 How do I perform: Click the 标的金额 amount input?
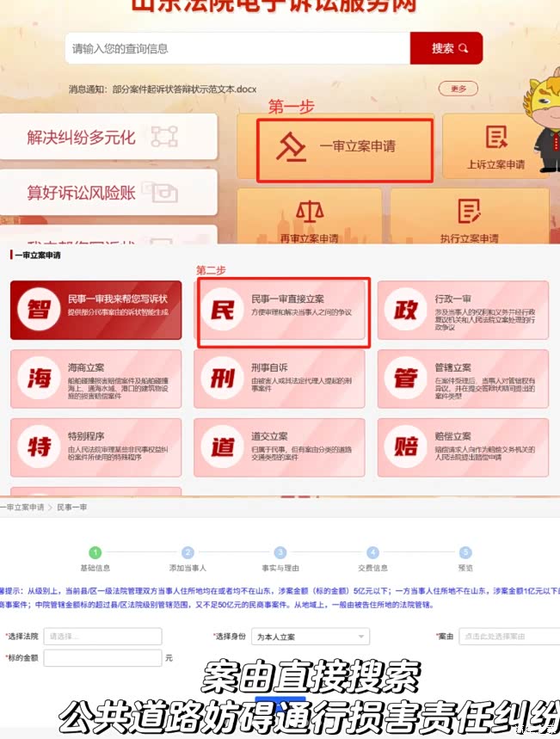click(x=102, y=658)
